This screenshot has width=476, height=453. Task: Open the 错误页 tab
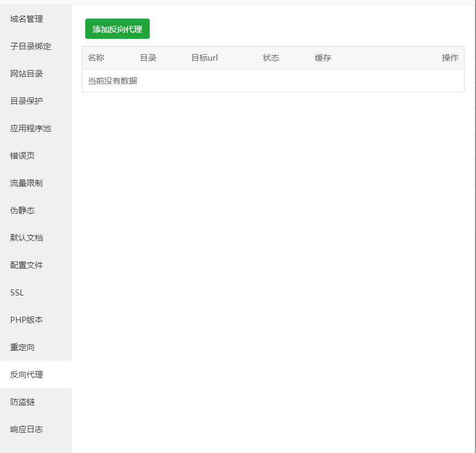[x=36, y=155]
